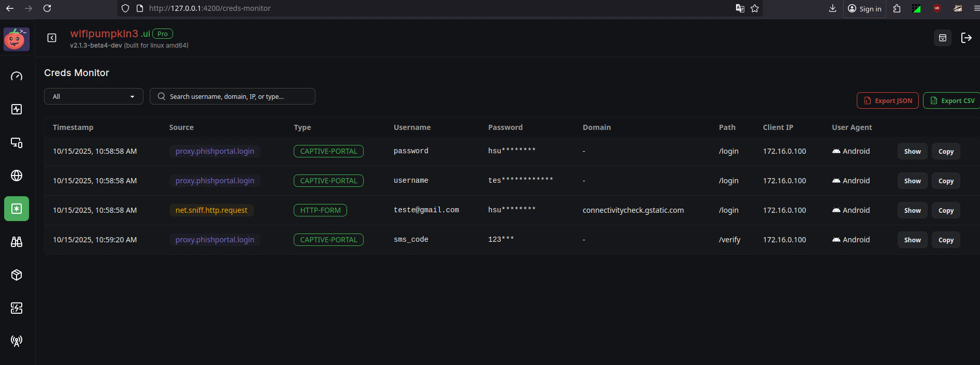Reload the browser page

[x=47, y=8]
